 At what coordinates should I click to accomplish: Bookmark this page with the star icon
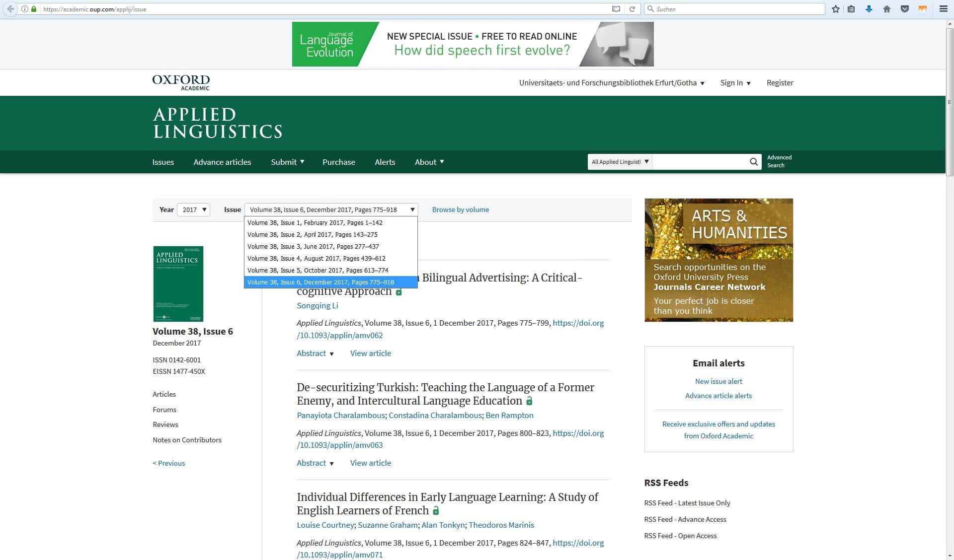click(x=836, y=9)
